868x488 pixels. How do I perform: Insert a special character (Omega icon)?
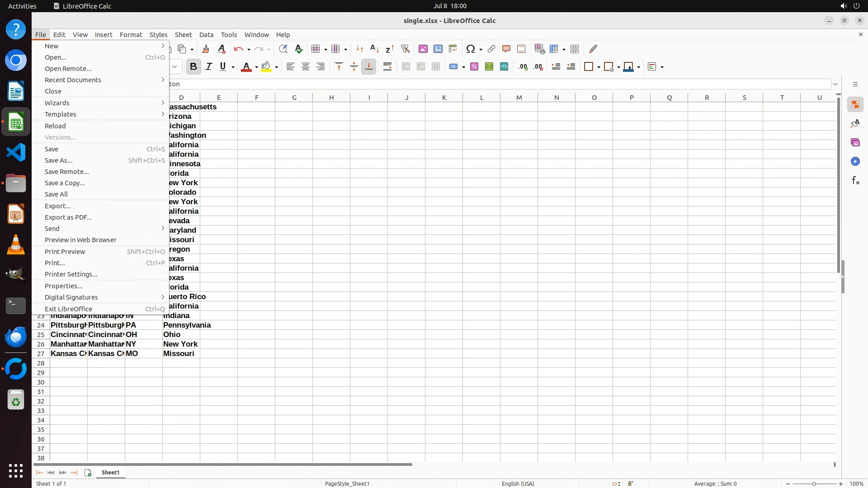click(x=471, y=49)
